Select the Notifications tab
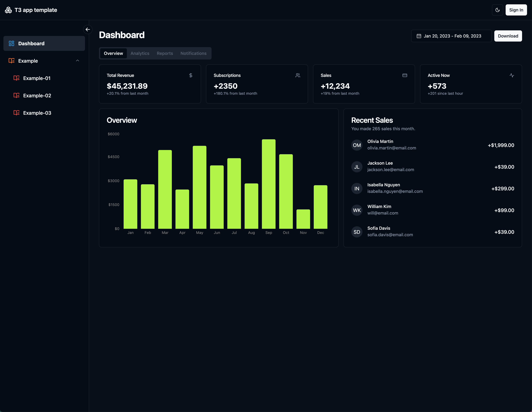Image resolution: width=532 pixels, height=412 pixels. tap(193, 53)
